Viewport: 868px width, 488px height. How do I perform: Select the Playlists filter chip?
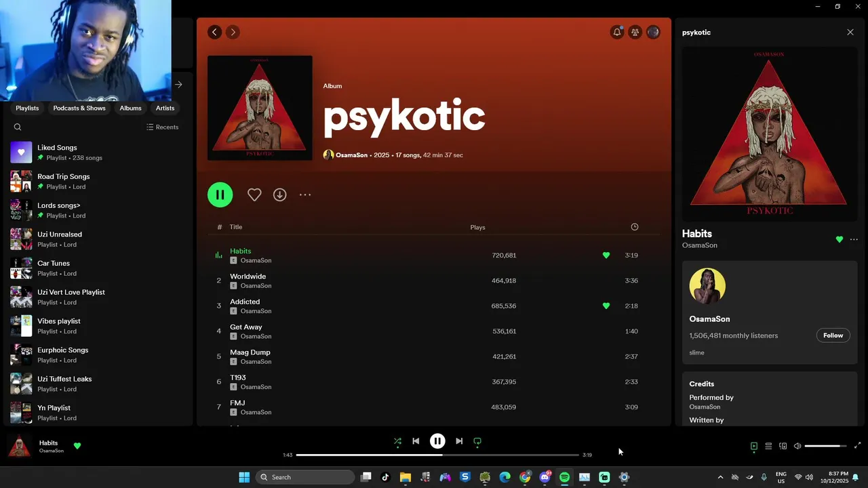click(x=27, y=108)
